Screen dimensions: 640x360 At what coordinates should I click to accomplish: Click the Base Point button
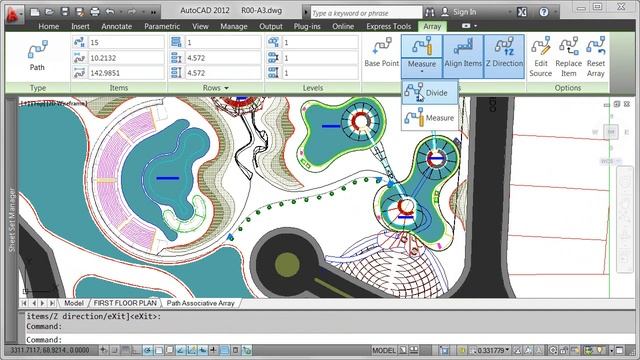381,52
